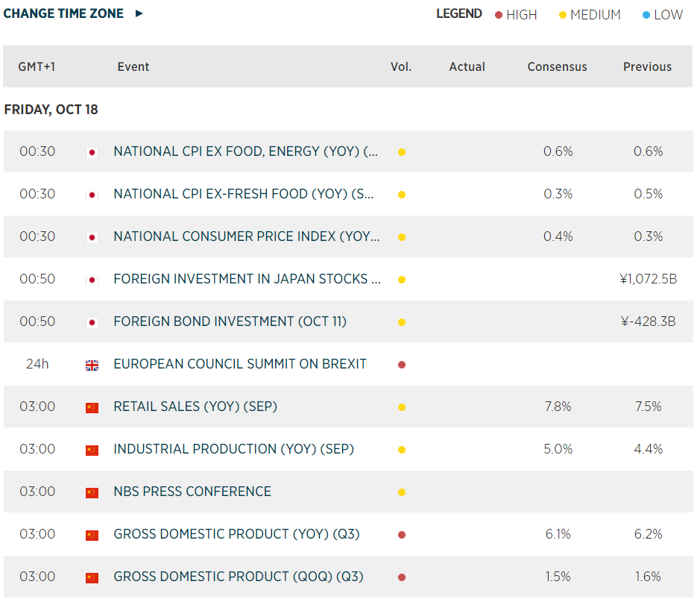Click Japan flag beside Foreign Bond Investment

(92, 322)
